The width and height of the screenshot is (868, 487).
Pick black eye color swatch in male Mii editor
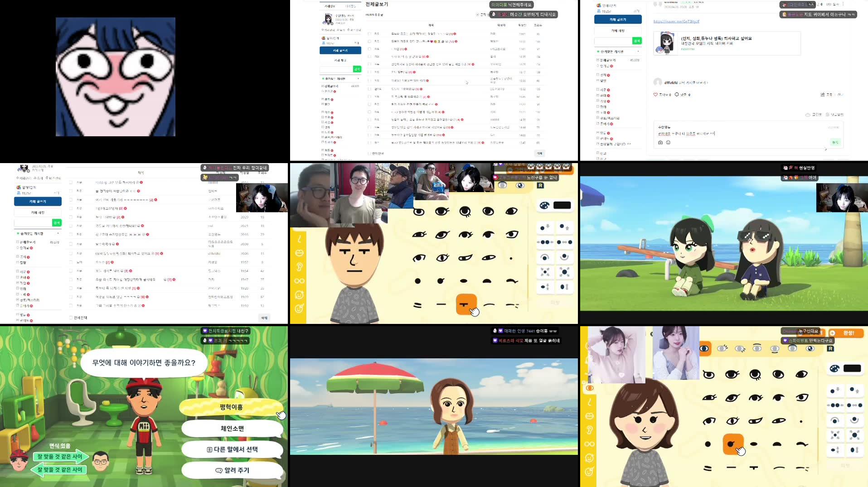tap(562, 205)
